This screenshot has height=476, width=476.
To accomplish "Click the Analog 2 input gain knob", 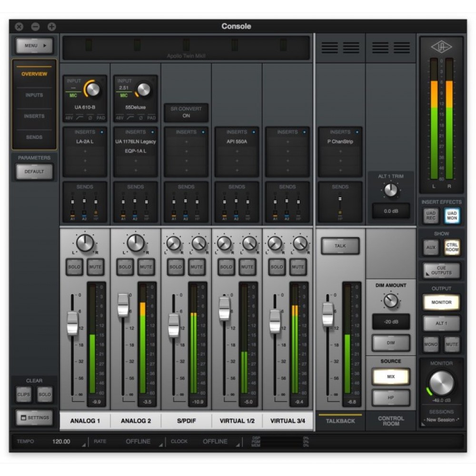I will pos(144,89).
